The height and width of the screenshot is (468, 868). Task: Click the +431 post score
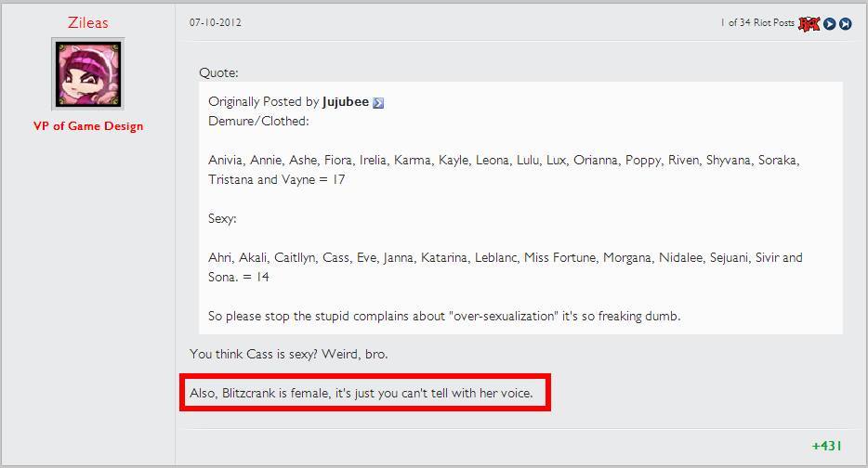[826, 446]
